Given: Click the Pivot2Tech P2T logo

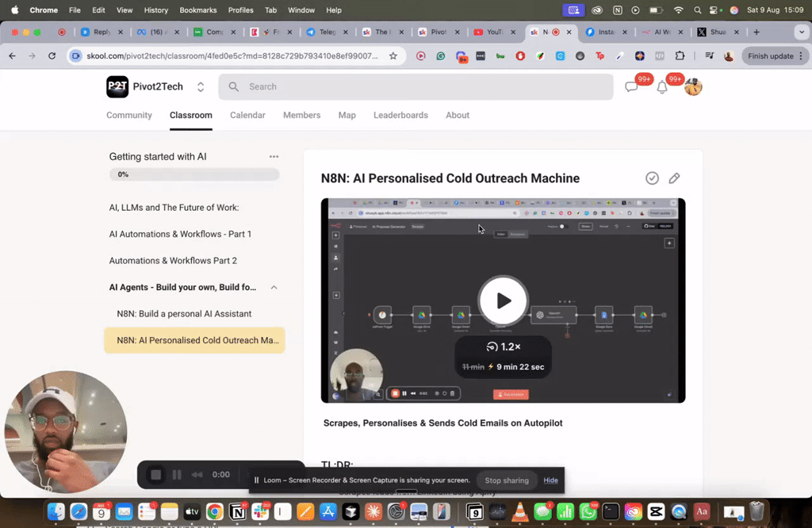Looking at the screenshot, I should pyautogui.click(x=117, y=86).
